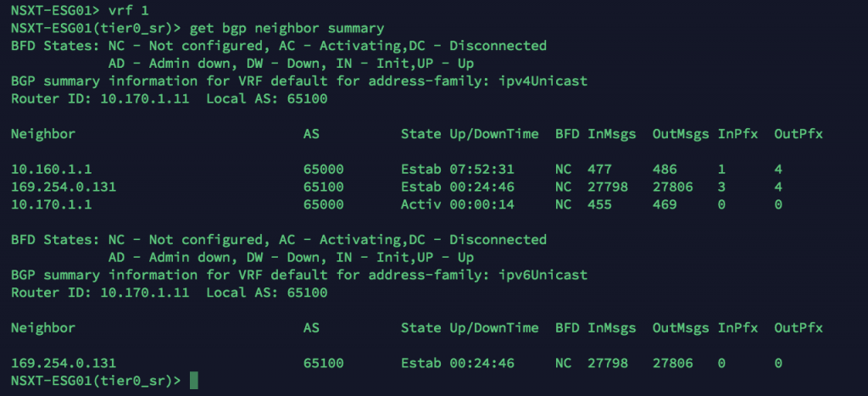Click the uptime 07:52:31 value

481,169
